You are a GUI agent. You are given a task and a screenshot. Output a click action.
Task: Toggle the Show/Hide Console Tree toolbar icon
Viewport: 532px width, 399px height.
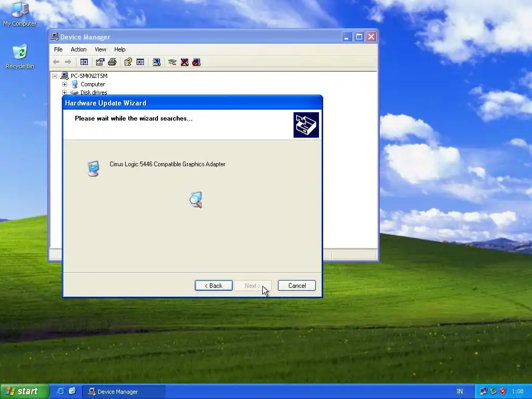coord(84,62)
